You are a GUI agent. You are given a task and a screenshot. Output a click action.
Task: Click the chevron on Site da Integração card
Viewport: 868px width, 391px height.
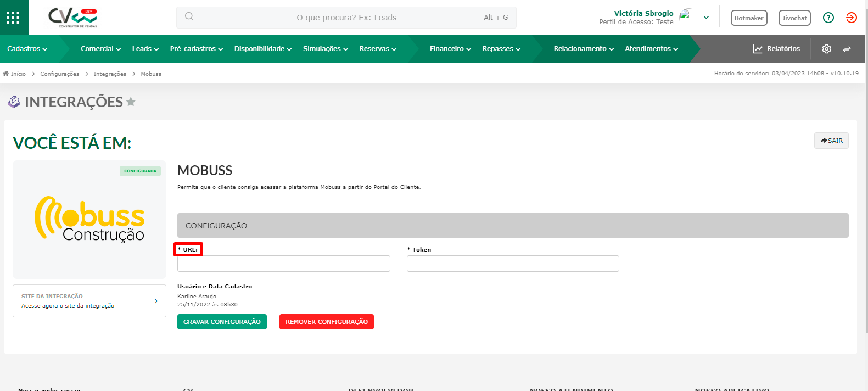point(156,301)
